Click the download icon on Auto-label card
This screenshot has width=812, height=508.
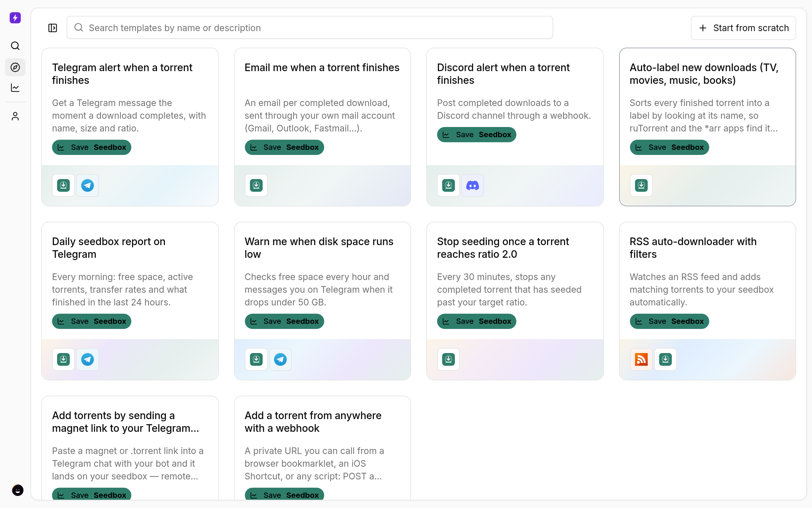[641, 185]
